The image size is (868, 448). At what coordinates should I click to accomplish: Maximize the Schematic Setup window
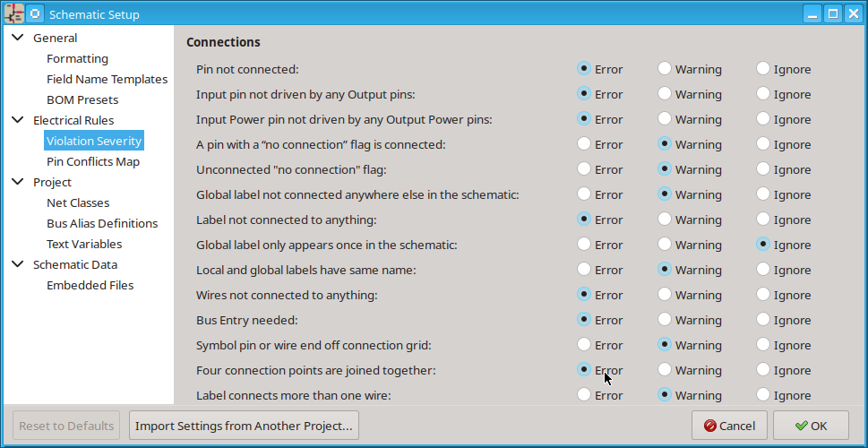[833, 13]
